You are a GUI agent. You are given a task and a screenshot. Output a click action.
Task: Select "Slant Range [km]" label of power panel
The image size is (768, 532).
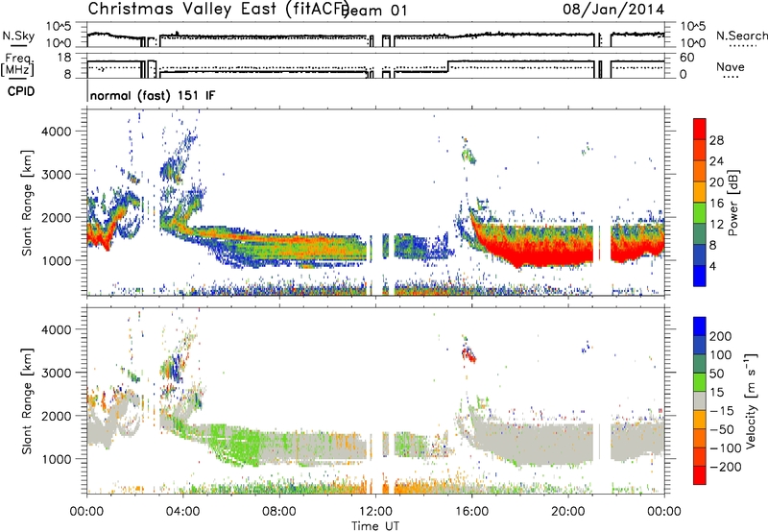point(27,203)
